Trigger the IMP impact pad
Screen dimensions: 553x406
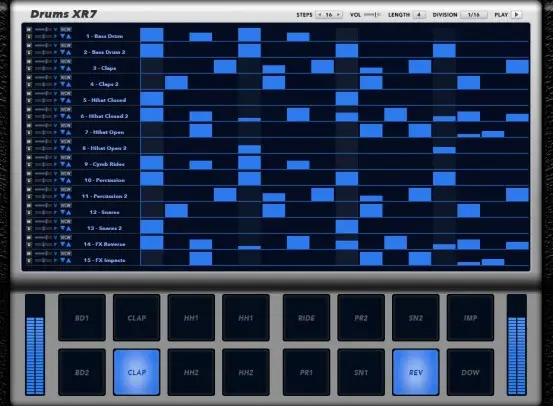tap(470, 318)
